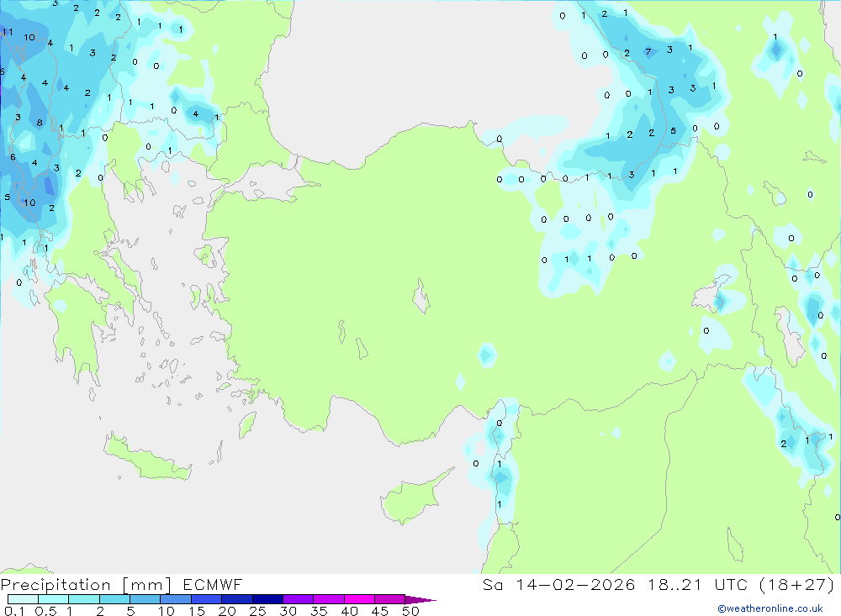Click the '7' precipitation value on the map
The width and height of the screenshot is (841, 616).
coord(648,52)
